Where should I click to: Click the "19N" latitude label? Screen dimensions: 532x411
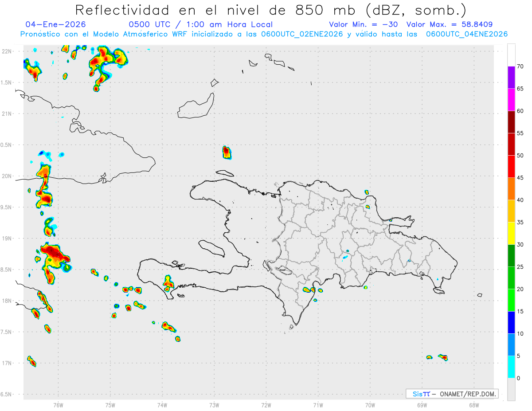pyautogui.click(x=8, y=239)
